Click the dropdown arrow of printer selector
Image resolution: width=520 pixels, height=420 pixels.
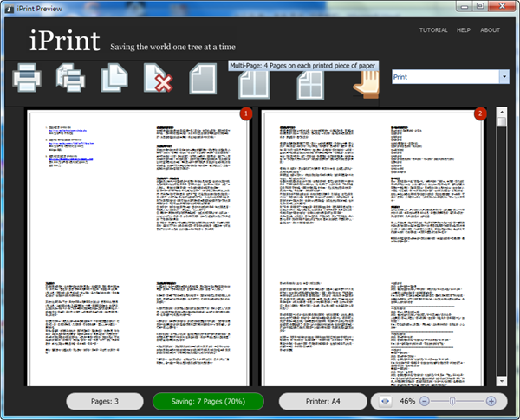pyautogui.click(x=504, y=77)
